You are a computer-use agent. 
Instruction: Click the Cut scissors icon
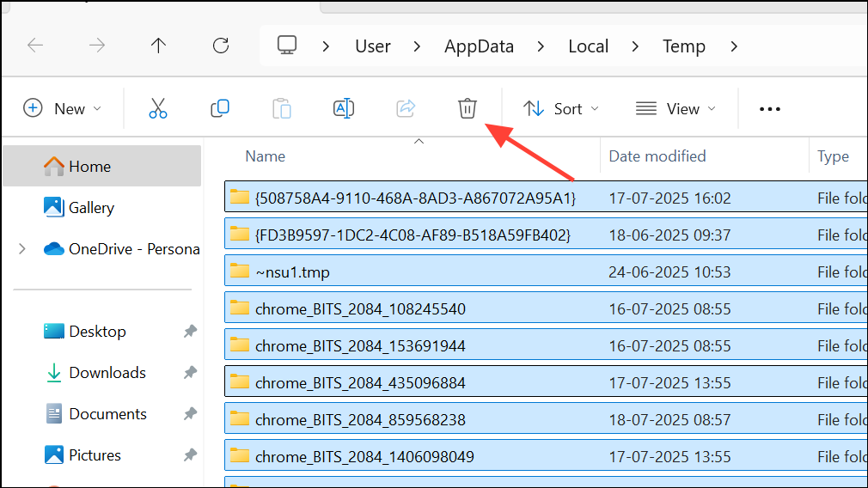[x=158, y=108]
